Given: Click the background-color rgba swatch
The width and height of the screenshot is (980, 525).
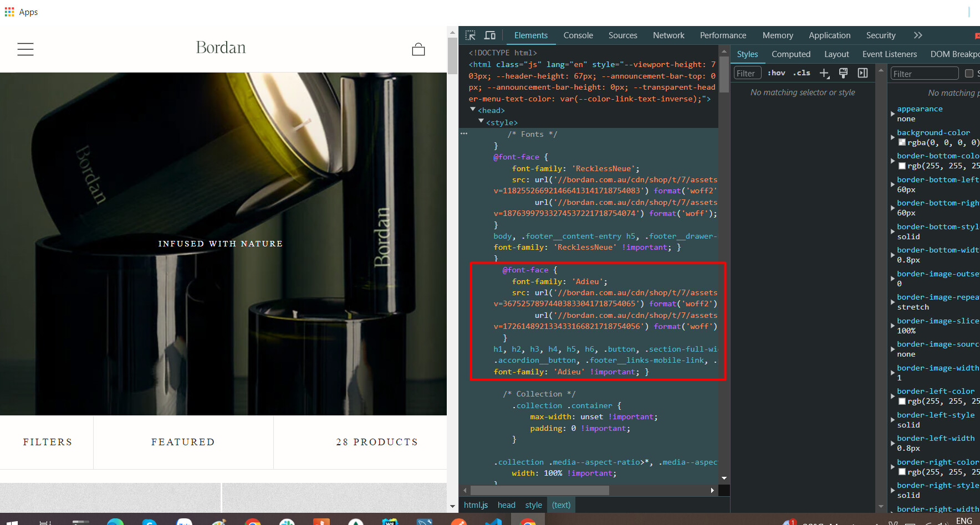Looking at the screenshot, I should [x=902, y=142].
